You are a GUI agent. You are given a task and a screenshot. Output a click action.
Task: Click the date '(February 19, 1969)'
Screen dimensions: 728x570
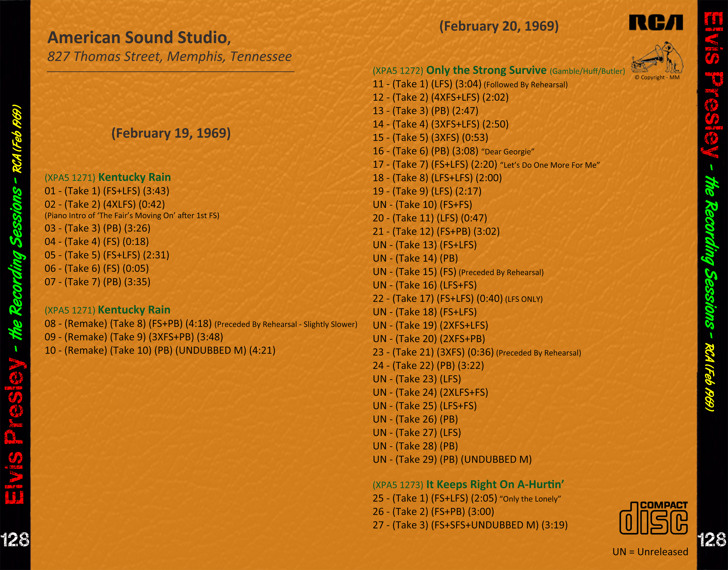(171, 133)
